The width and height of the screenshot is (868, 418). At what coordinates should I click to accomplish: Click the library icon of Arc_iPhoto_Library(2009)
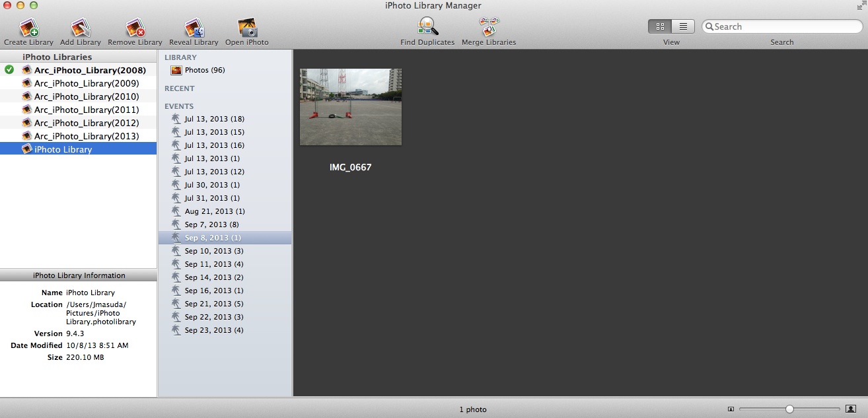27,83
